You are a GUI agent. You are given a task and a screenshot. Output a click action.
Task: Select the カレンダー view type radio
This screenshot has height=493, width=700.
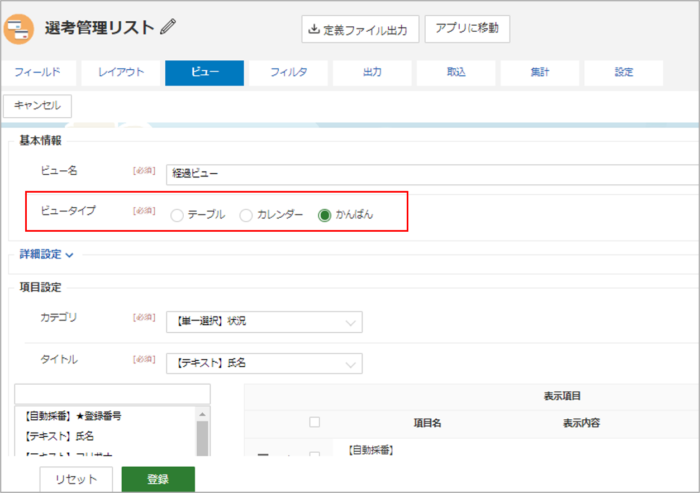pyautogui.click(x=246, y=216)
